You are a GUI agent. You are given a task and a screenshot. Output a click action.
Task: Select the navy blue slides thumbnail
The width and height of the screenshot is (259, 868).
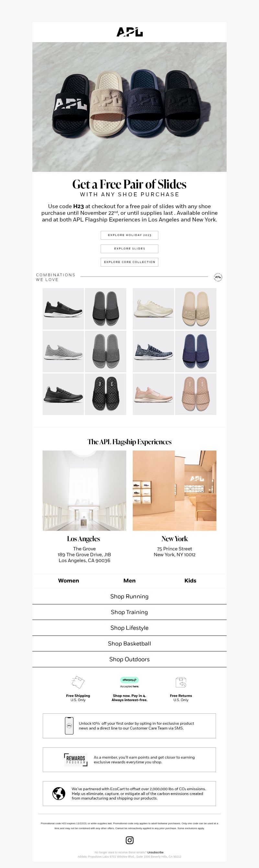point(196,351)
